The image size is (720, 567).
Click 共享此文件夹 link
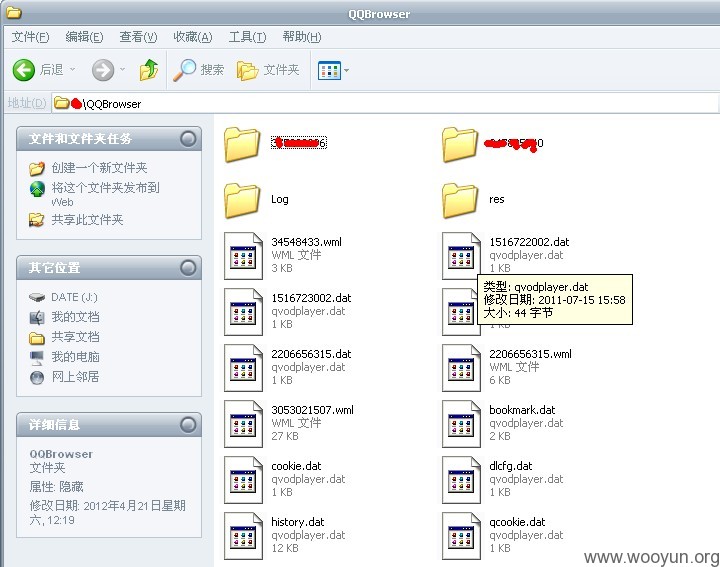(87, 219)
